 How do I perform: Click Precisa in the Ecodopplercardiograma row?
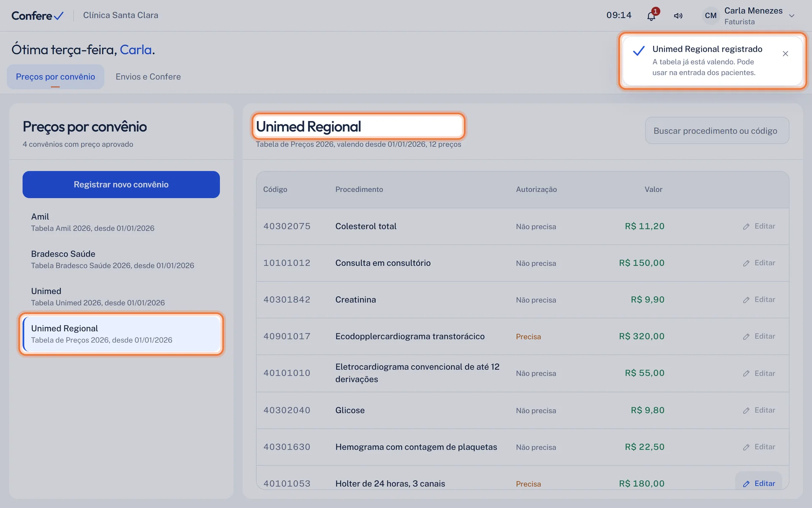528,337
